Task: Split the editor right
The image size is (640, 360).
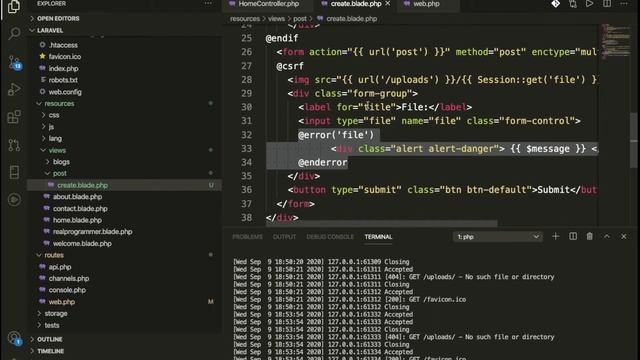Action: [x=607, y=4]
